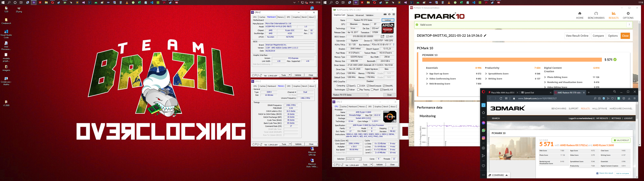Toggle DirectCompute checkbox
This screenshot has height=181, width=644.
(x=368, y=86)
